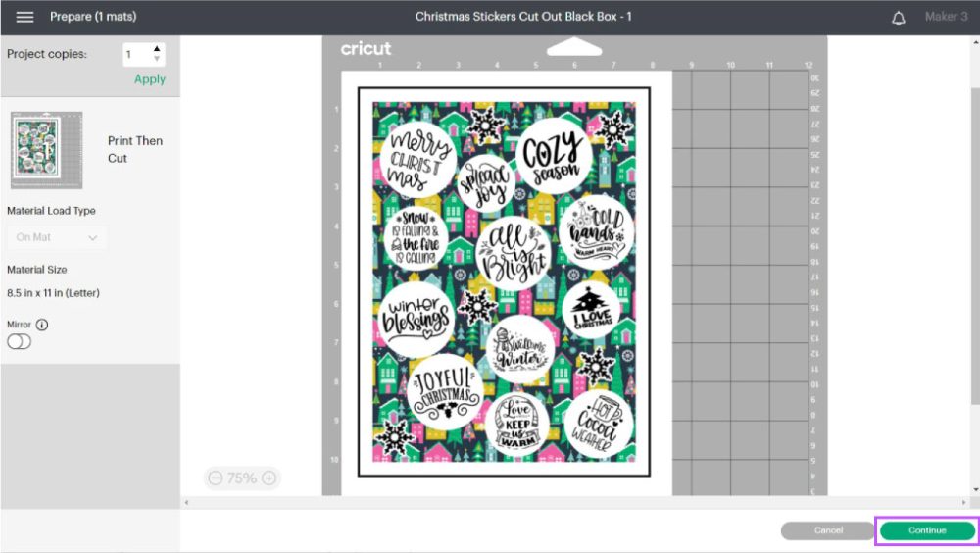Click the Continue button
The width and height of the screenshot is (980, 553).
click(x=927, y=530)
